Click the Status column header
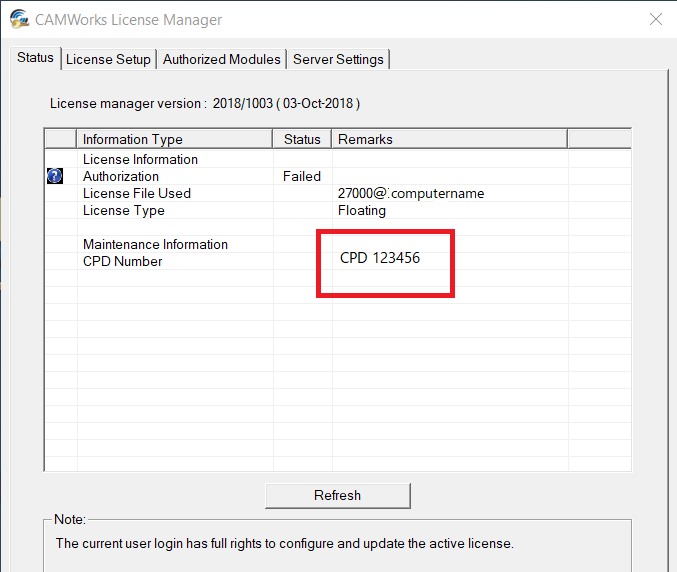The height and width of the screenshot is (572, 677). [x=302, y=139]
